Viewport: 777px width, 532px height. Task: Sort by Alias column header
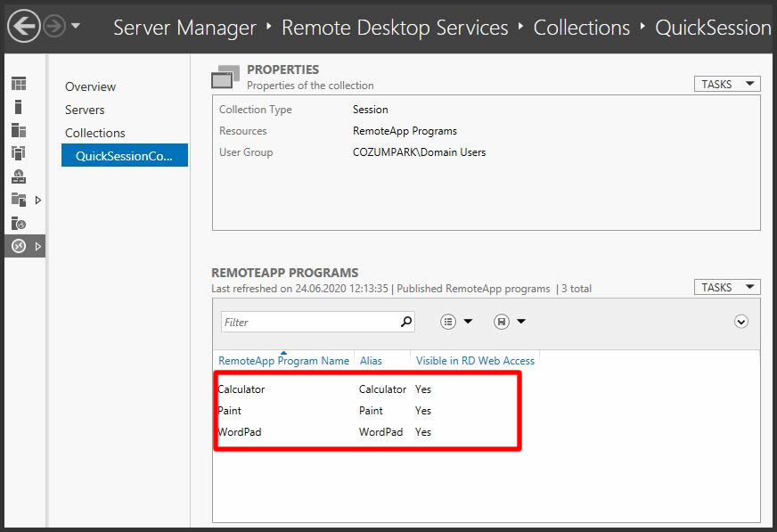click(x=372, y=361)
